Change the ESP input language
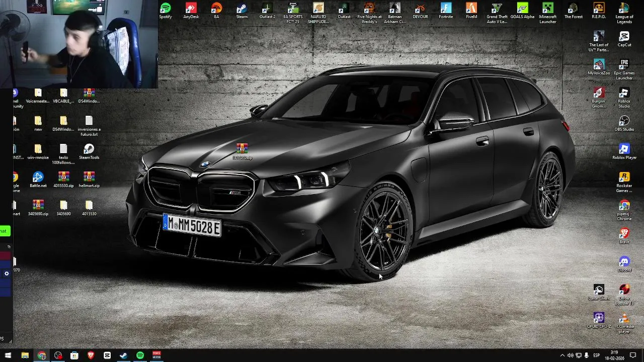644x362 pixels. pyautogui.click(x=596, y=355)
